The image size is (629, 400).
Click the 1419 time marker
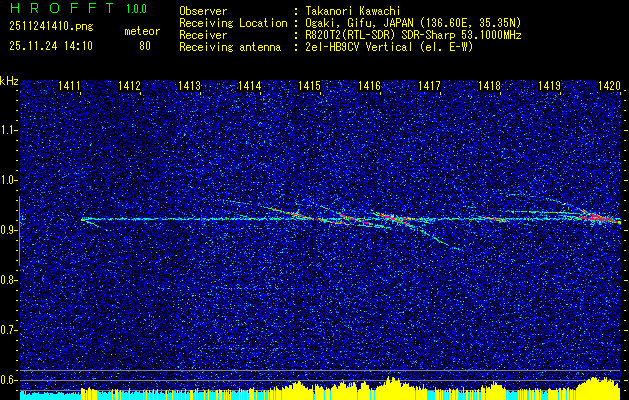tap(549, 85)
